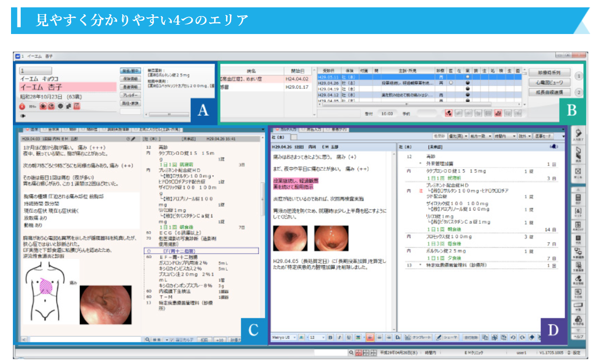
Task: Click the Bold formatting icon
Action: coord(330,337)
